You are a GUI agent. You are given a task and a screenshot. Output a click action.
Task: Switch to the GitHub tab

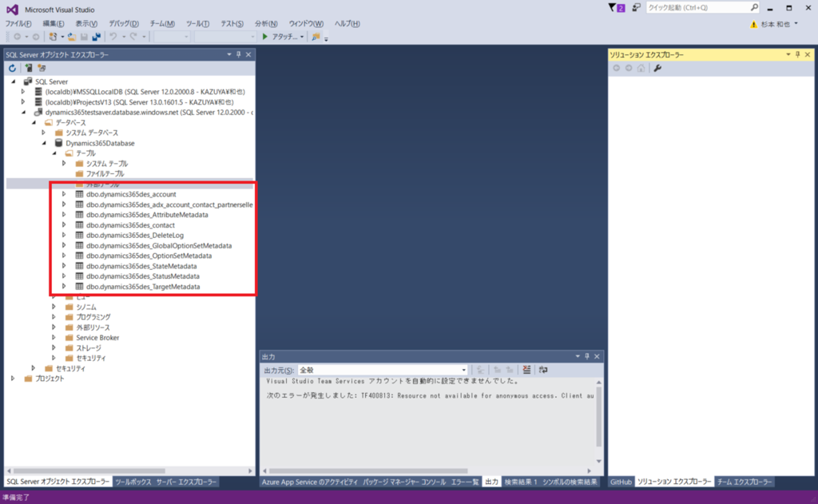click(621, 482)
